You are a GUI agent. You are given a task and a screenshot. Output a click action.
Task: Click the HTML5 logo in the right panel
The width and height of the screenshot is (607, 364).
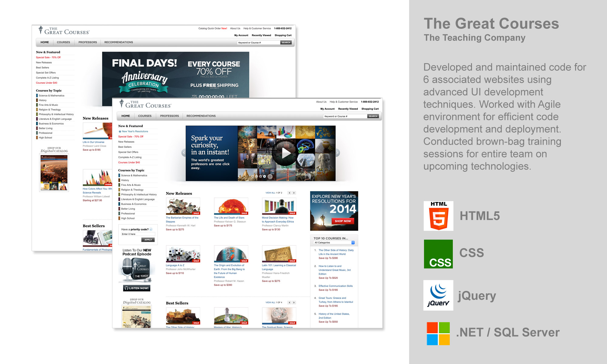point(439,216)
